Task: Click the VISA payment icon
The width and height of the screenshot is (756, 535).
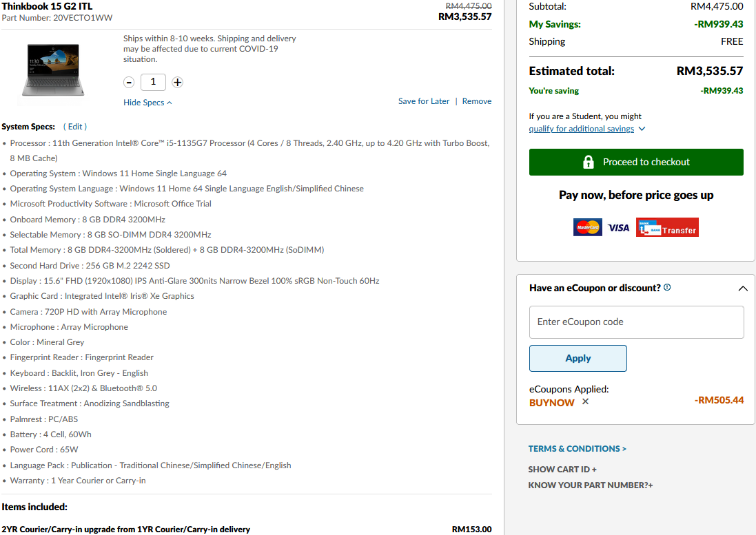Action: (619, 228)
